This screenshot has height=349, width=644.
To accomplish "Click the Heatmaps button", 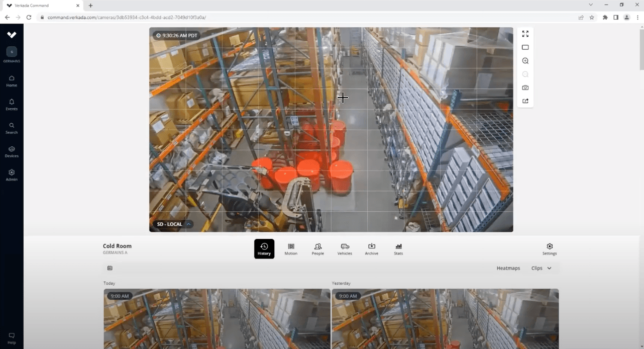I will coord(508,268).
